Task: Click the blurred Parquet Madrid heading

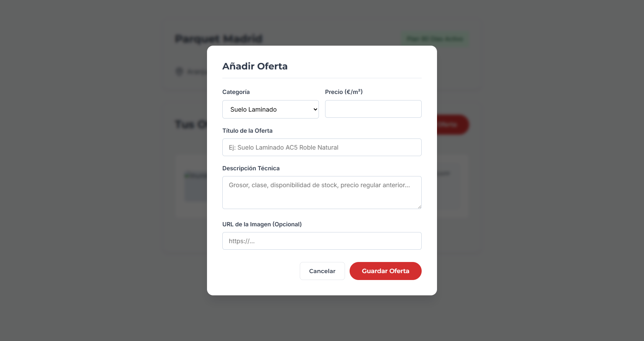Action: [x=219, y=39]
